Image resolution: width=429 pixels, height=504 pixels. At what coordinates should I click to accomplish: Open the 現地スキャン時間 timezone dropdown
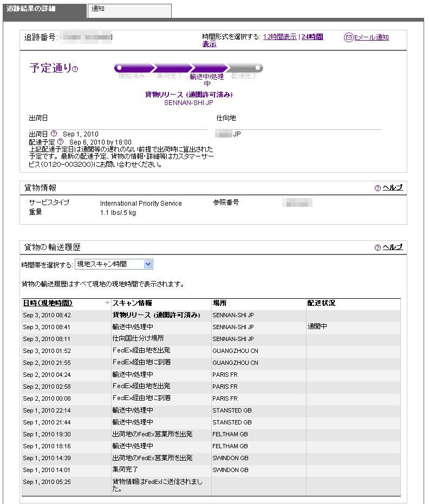[114, 264]
